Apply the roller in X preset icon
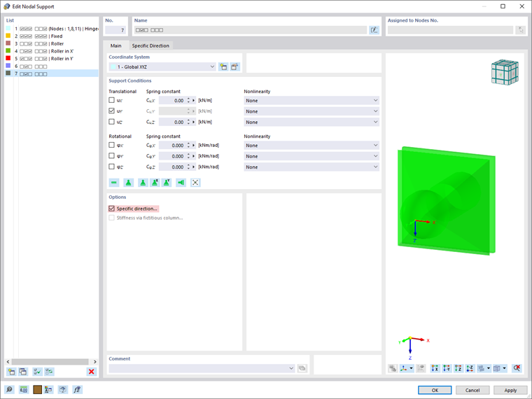This screenshot has height=399, width=532. click(155, 183)
